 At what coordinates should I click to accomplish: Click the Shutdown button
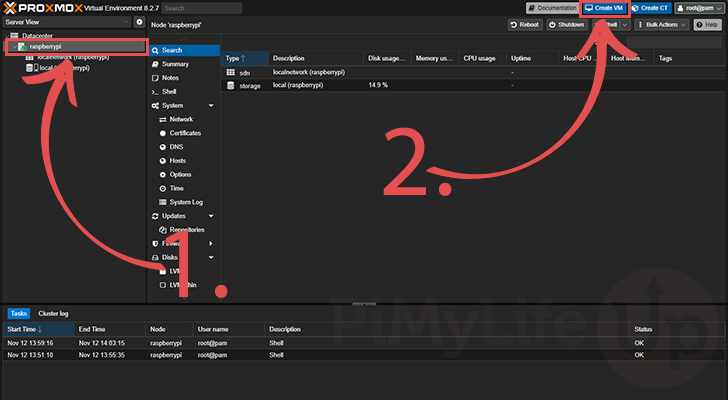tap(567, 25)
